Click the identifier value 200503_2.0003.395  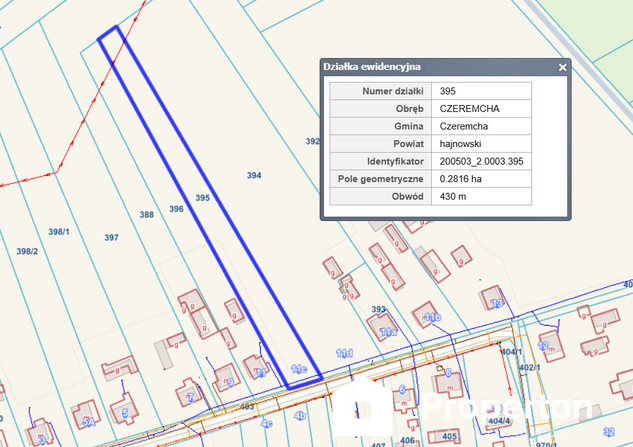pyautogui.click(x=483, y=161)
